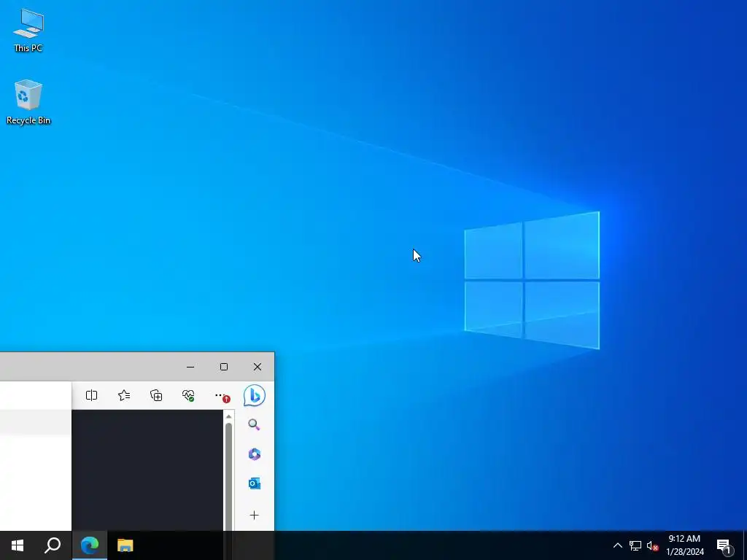Click scrollbar up arrow in Edge page
Screen dimensions: 747x560
coord(228,416)
